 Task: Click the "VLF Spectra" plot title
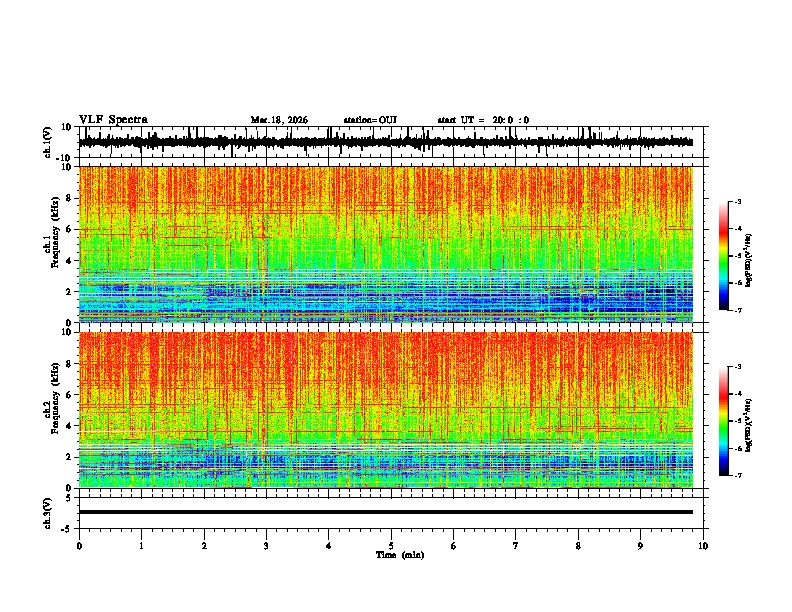coord(113,120)
